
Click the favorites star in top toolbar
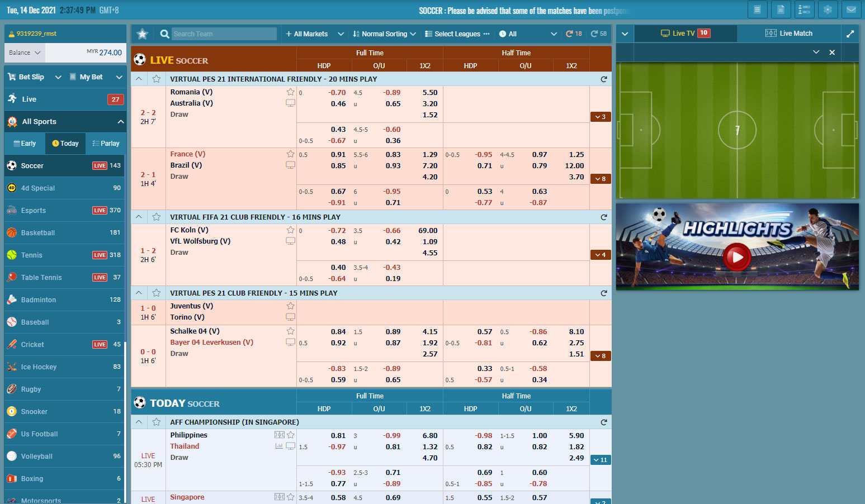click(143, 34)
